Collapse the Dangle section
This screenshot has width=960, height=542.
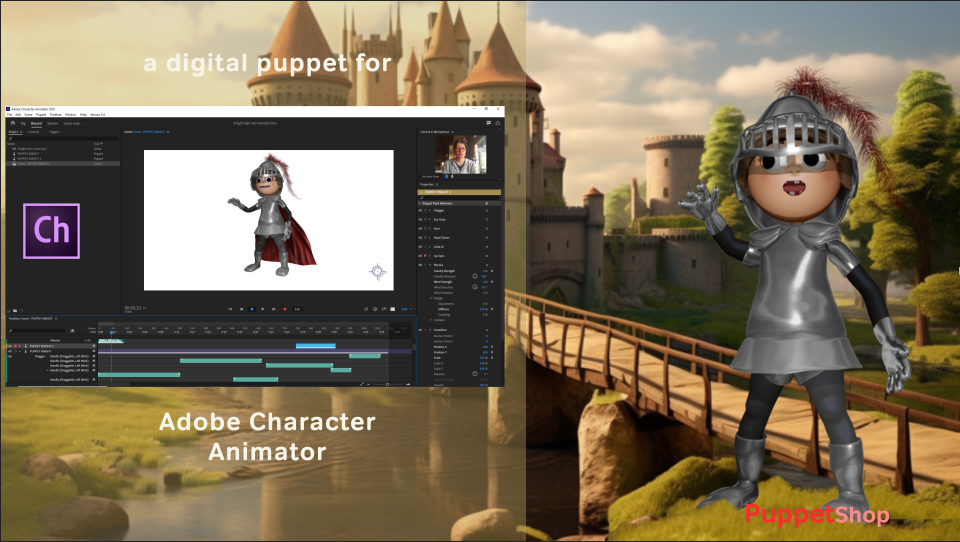(431, 298)
